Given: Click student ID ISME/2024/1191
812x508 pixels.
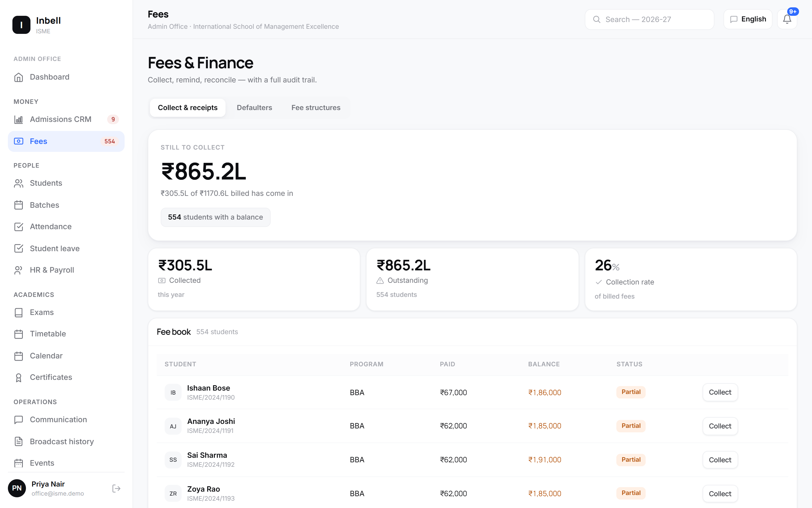Looking at the screenshot, I should pos(210,431).
